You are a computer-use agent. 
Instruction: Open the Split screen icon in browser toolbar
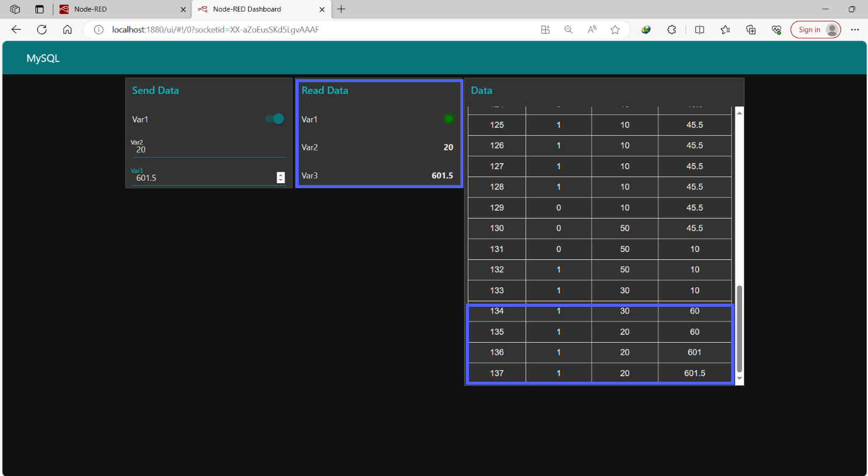699,29
